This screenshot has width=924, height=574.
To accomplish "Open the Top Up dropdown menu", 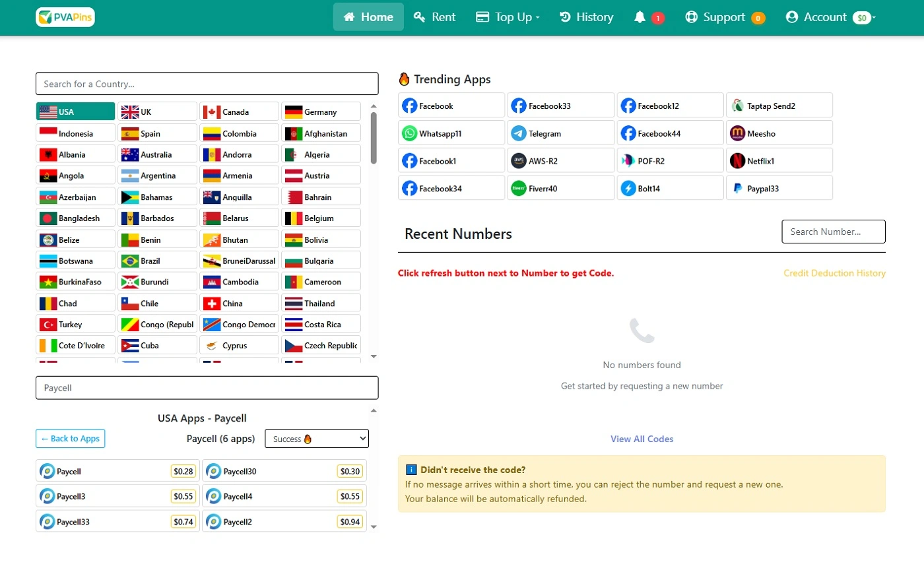I will pyautogui.click(x=508, y=17).
